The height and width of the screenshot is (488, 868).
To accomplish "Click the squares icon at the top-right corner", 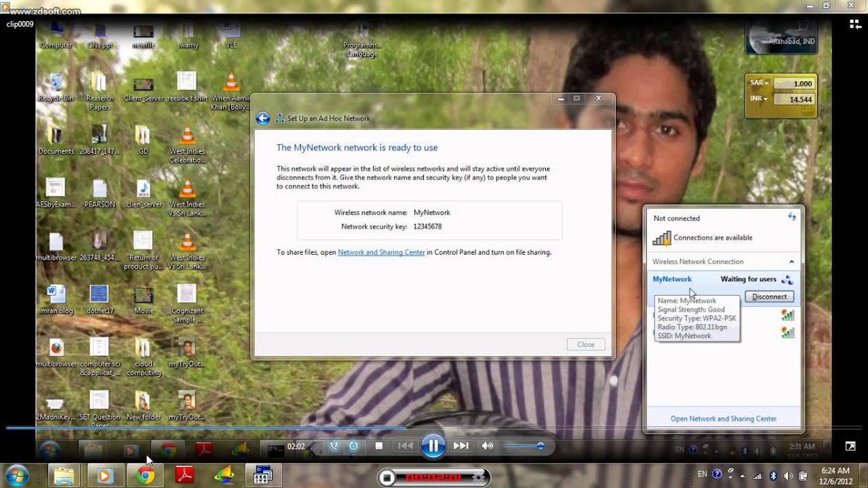I will (x=855, y=24).
